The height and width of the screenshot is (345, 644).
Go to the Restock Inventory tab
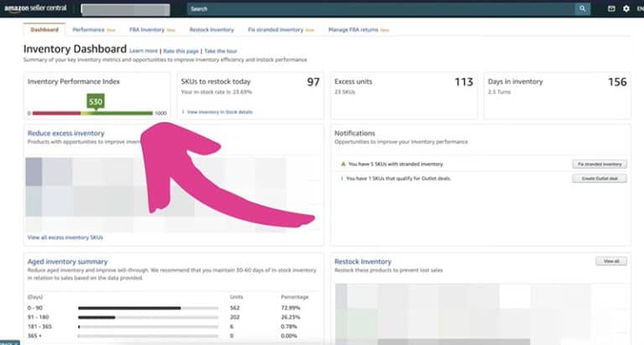(x=211, y=29)
